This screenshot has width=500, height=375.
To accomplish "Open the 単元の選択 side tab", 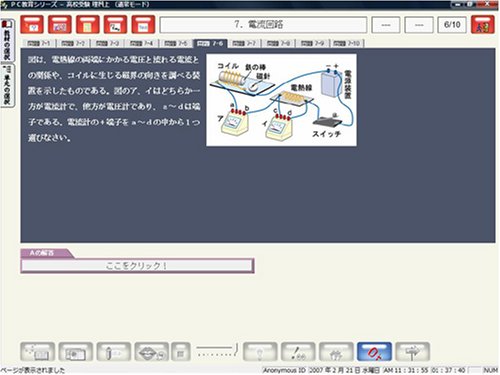I will 7,85.
